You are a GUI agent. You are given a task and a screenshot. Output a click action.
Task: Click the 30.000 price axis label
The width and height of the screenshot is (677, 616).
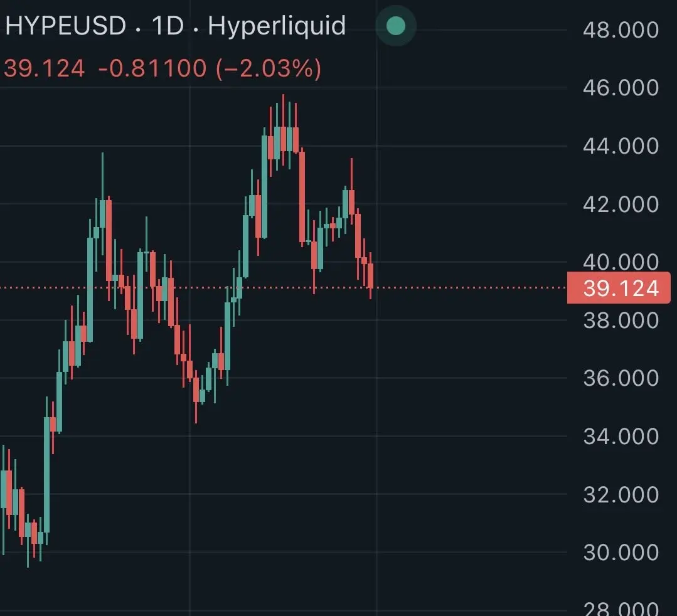[621, 553]
